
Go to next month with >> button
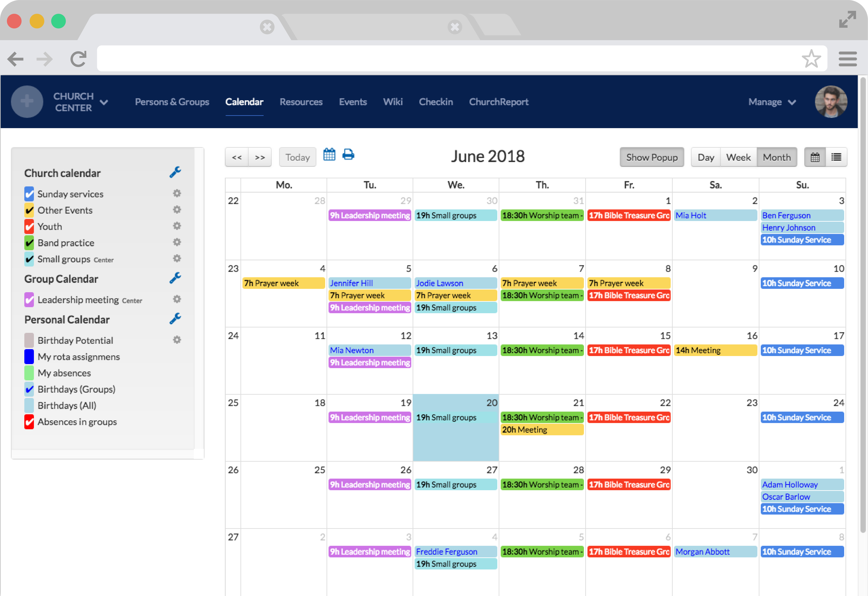coord(260,157)
